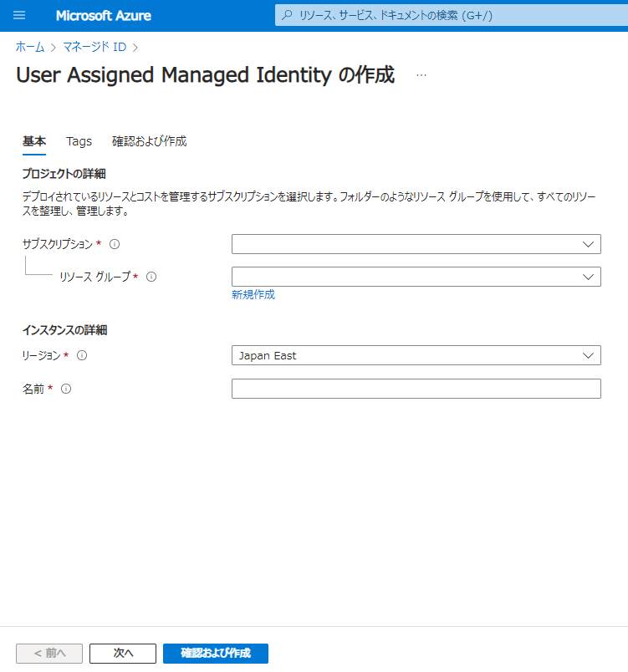This screenshot has height=672, width=628.
Task: Open the Japan East region dropdown
Action: point(416,355)
